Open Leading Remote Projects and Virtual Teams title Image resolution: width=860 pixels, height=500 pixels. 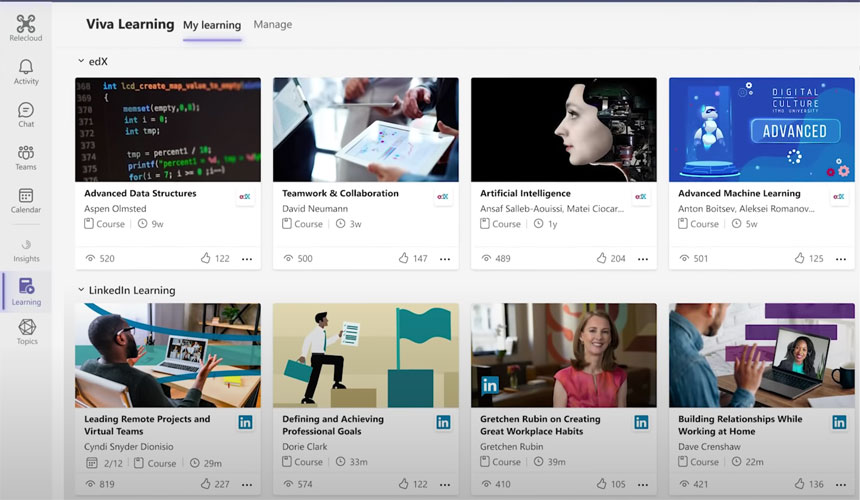[x=147, y=425]
